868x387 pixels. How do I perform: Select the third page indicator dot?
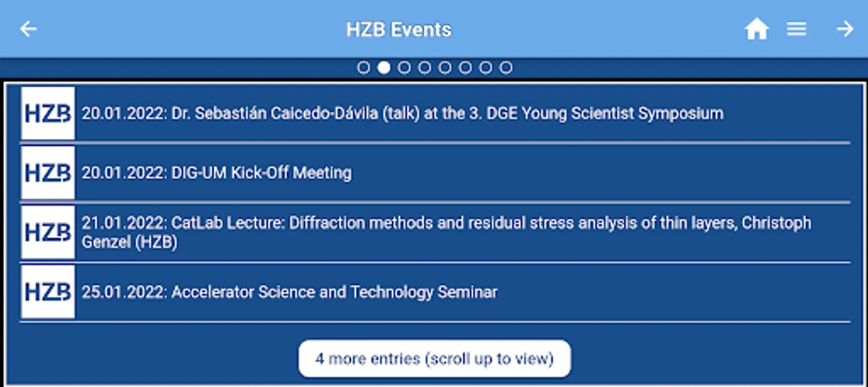[x=404, y=68]
